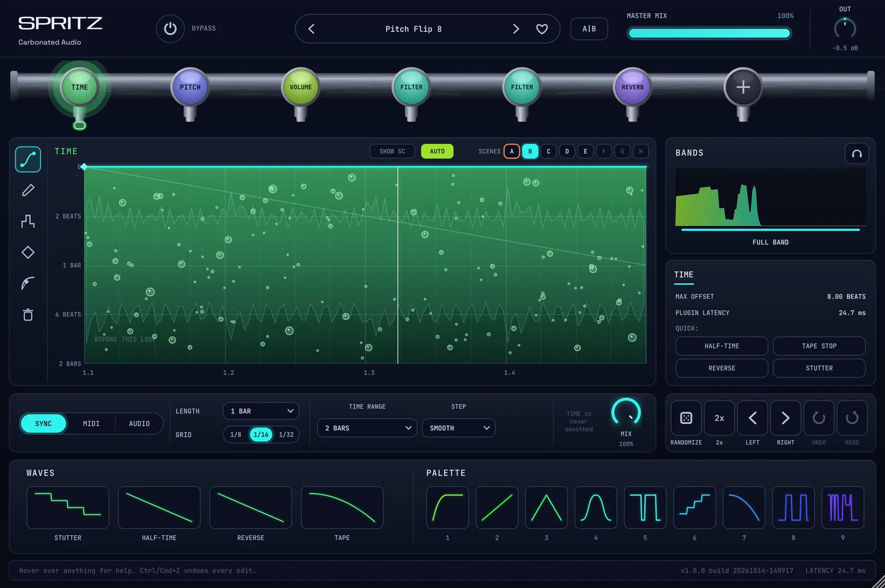
Task: Apply the HALF-TIME quick preset
Action: (722, 346)
